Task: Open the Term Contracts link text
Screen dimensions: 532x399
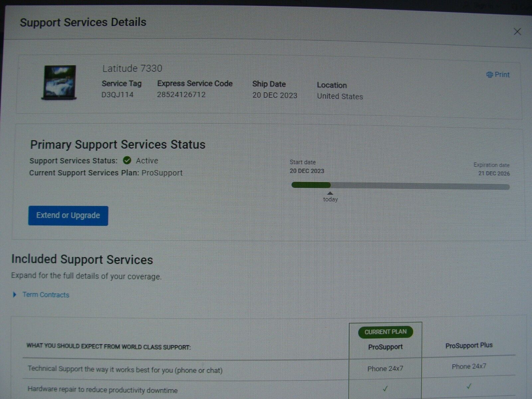Action: click(x=46, y=295)
